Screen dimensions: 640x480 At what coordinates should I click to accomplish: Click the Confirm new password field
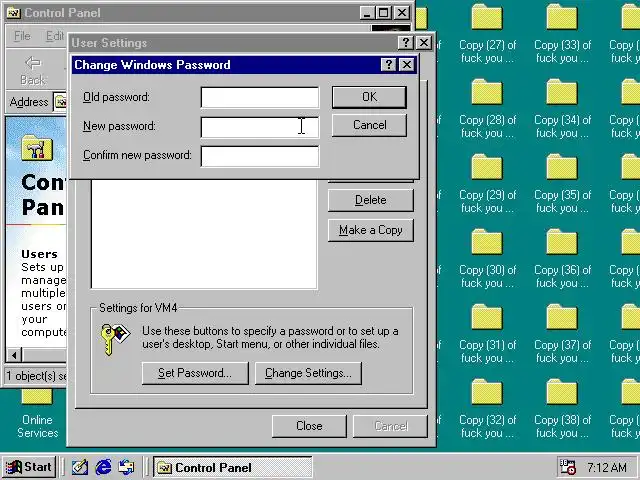click(x=260, y=156)
